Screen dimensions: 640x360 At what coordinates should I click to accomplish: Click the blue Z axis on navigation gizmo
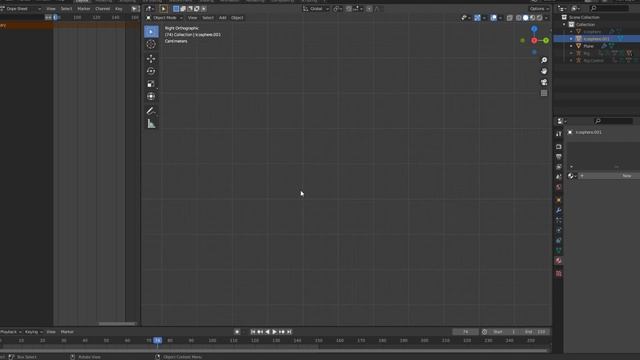click(534, 29)
